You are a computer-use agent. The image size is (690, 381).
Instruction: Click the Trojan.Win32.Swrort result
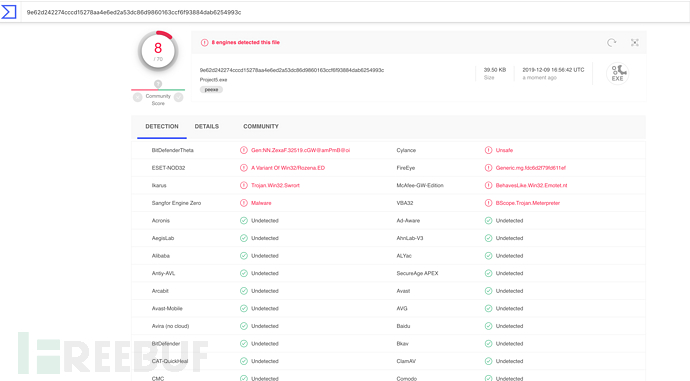275,185
